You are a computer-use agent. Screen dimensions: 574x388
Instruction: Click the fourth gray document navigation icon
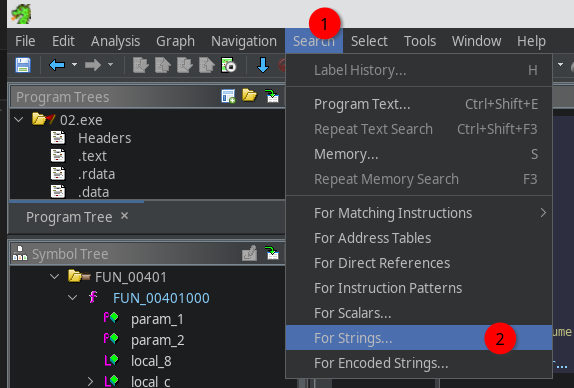tap(207, 66)
